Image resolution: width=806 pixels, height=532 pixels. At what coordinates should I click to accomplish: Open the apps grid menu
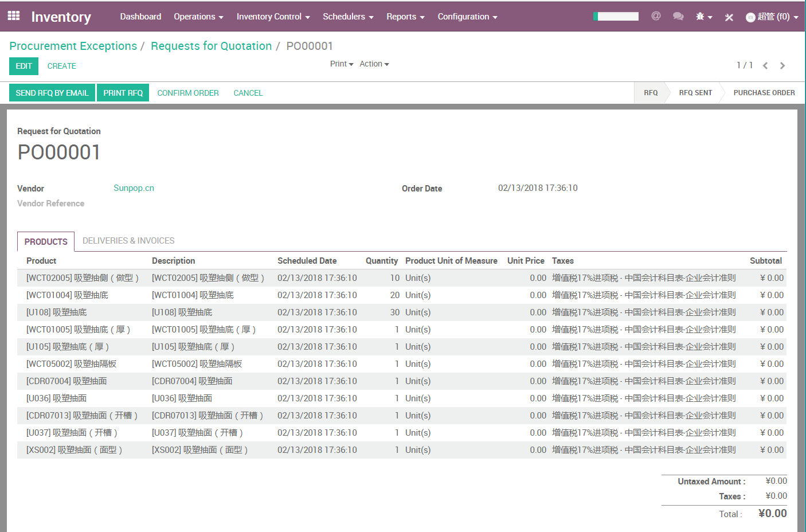(x=14, y=16)
